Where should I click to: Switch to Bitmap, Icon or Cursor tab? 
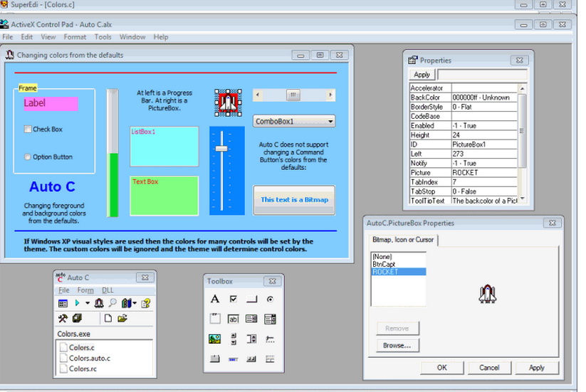click(402, 240)
